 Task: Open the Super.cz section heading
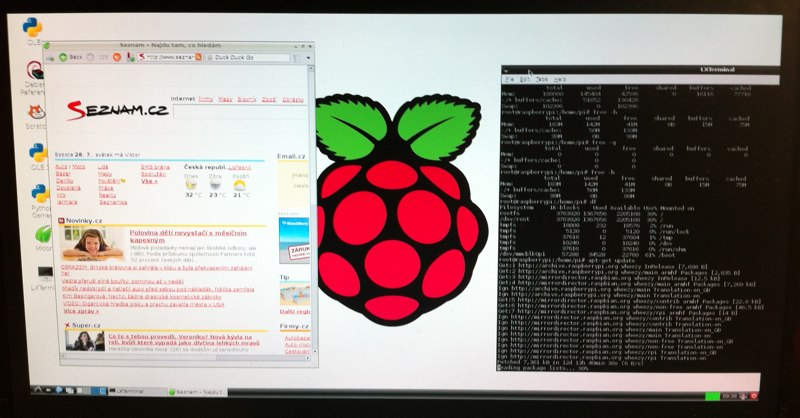pos(86,325)
